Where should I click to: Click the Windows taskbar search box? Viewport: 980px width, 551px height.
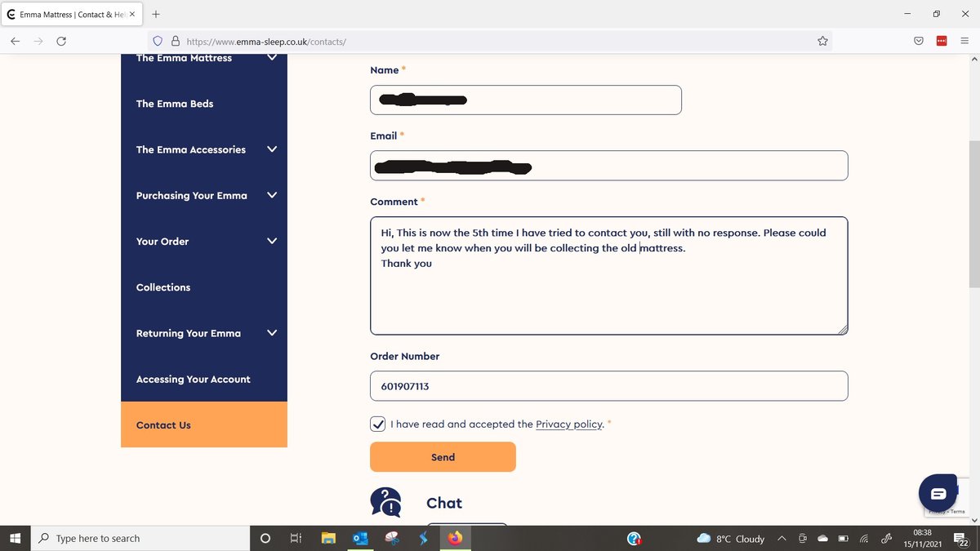pyautogui.click(x=139, y=538)
